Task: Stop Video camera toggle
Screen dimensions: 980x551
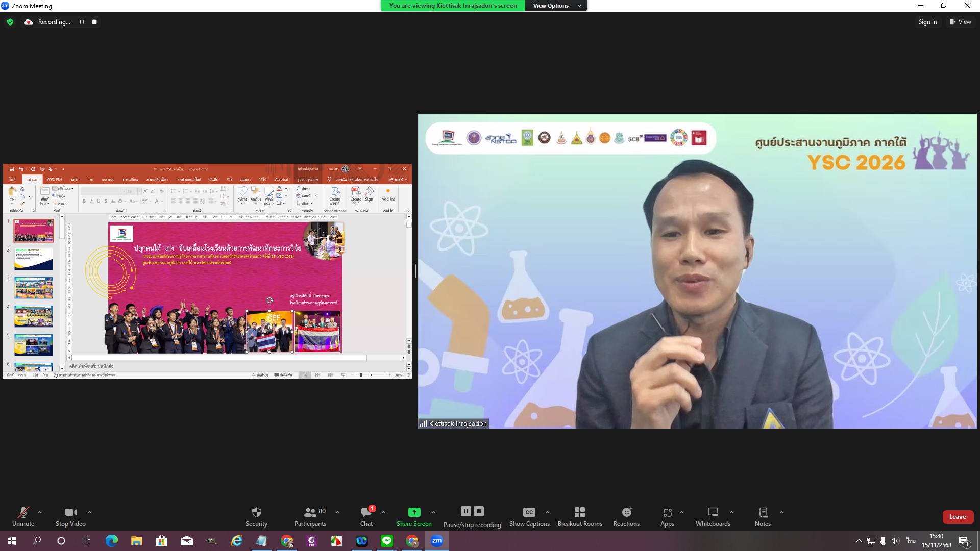Action: tap(70, 512)
